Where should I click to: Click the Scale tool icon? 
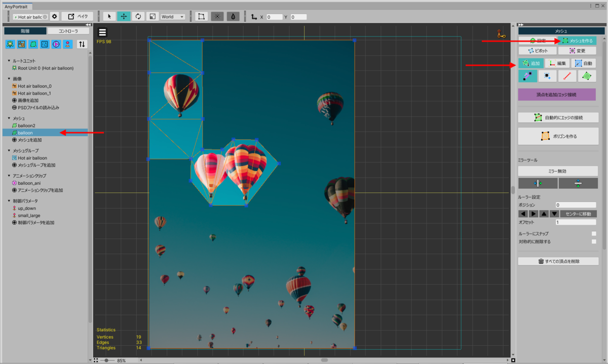click(152, 17)
